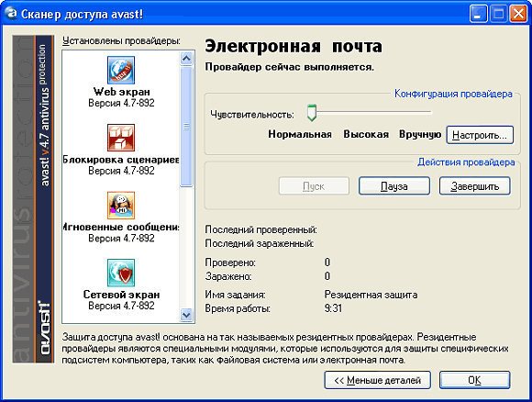Click the Действия провайдера group label
Image resolution: width=532 pixels, height=402 pixels.
[x=466, y=162]
